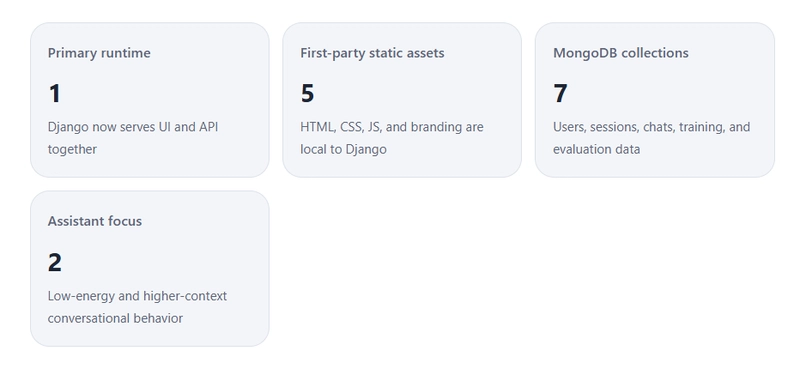The height and width of the screenshot is (375, 800).
Task: Select the number 7 collections count
Action: [x=560, y=94]
